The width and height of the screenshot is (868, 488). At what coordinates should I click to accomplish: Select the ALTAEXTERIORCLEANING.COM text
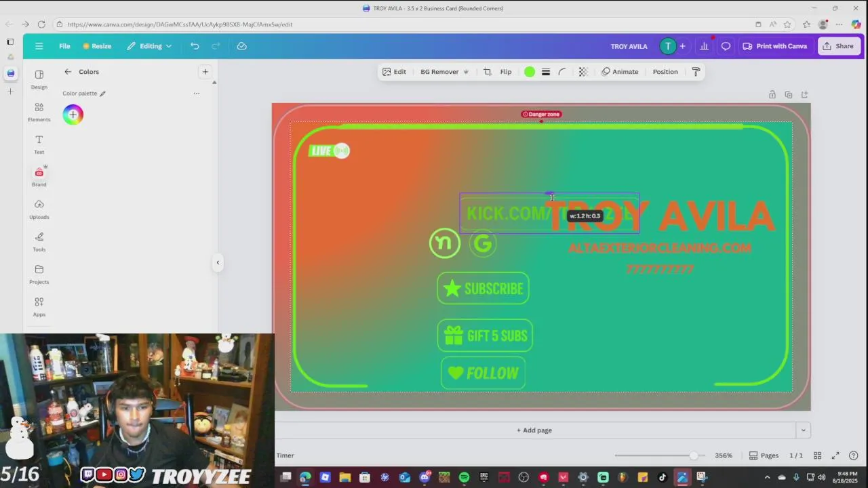coord(660,248)
